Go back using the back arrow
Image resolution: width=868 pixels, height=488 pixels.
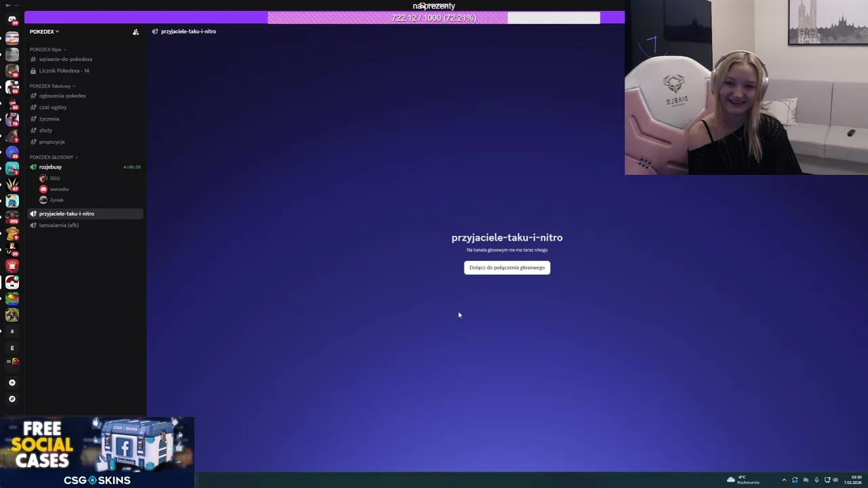pos(8,5)
